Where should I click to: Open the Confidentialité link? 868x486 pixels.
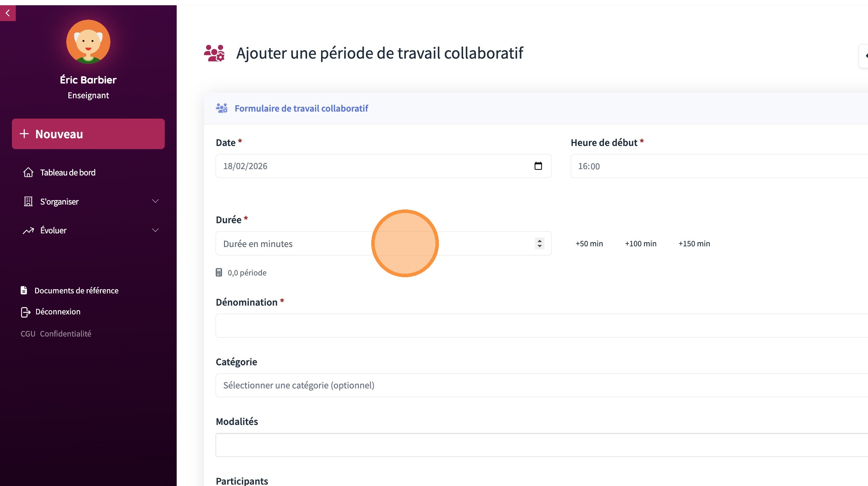click(x=66, y=334)
